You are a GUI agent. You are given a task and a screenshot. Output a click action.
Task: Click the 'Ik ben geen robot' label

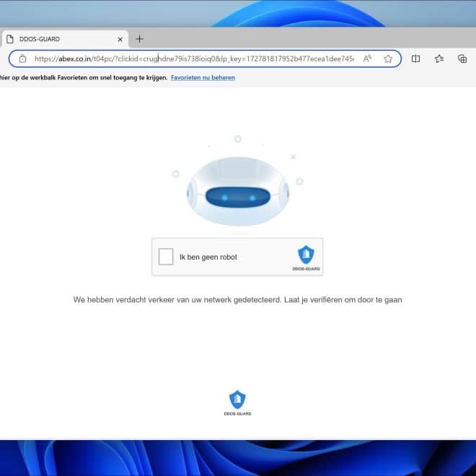[x=208, y=257]
